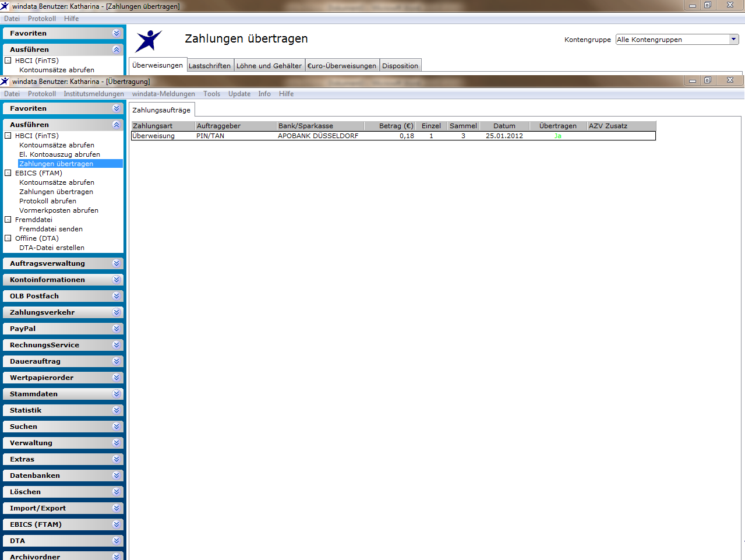Switch to the Lastschriften tab
745x560 pixels.
click(x=210, y=66)
